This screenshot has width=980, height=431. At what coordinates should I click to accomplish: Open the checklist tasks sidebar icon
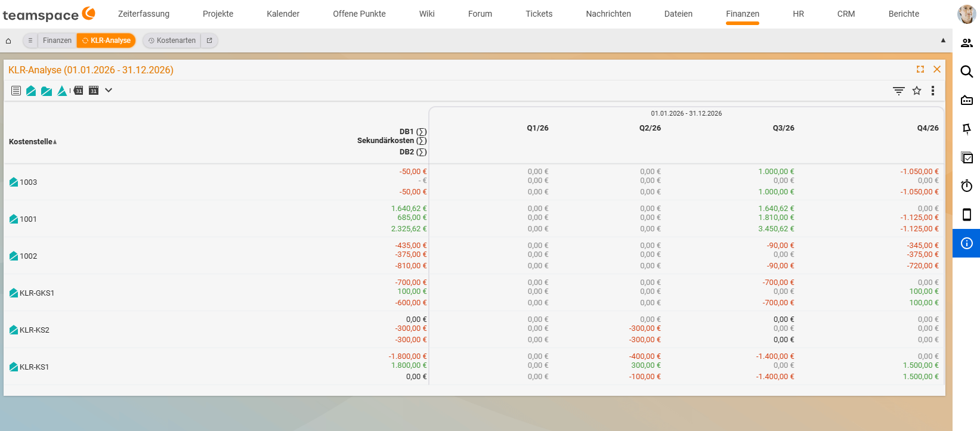967,157
